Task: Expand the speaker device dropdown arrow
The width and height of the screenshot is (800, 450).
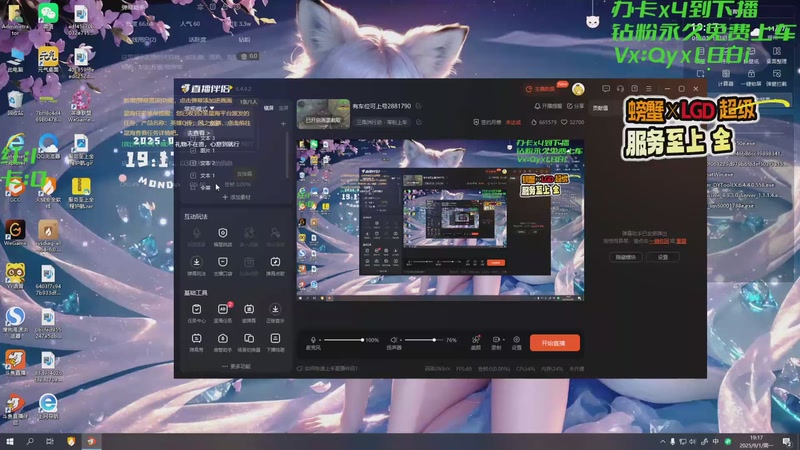Action: click(401, 340)
